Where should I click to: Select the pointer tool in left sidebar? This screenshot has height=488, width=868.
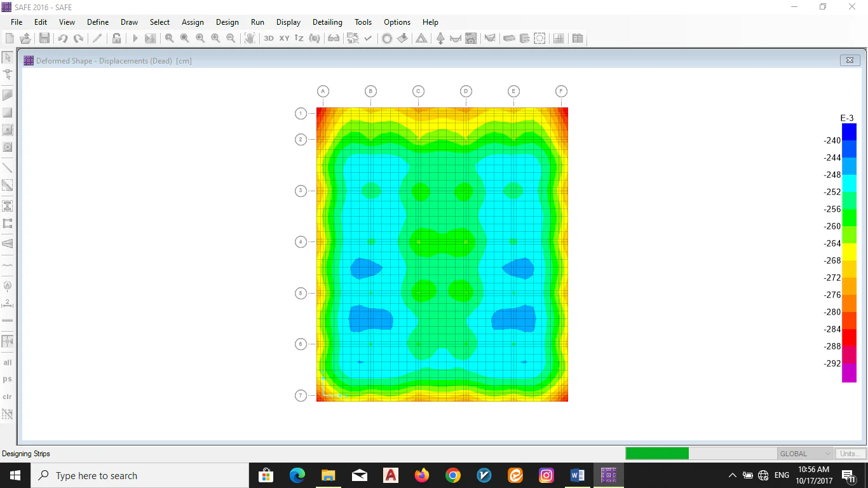pyautogui.click(x=8, y=58)
